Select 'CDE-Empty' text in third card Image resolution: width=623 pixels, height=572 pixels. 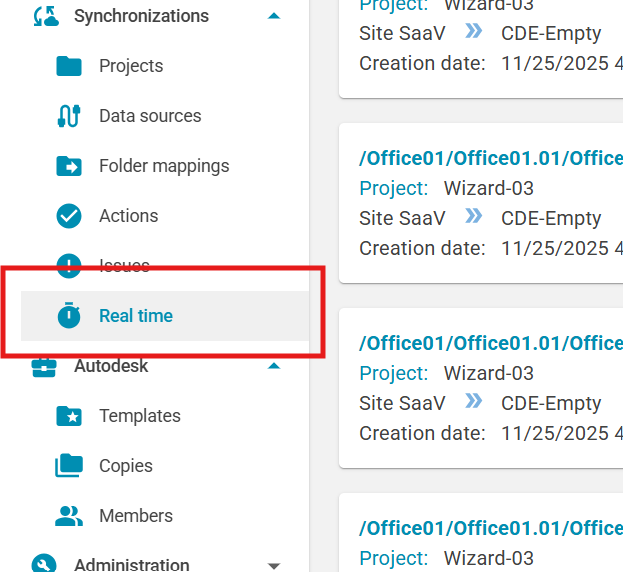tap(551, 404)
